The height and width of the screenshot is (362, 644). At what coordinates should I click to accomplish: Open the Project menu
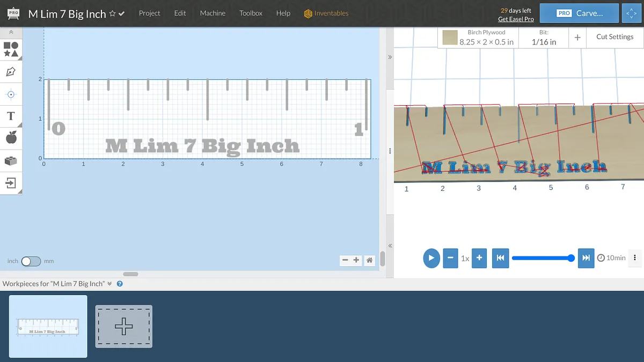pos(149,13)
